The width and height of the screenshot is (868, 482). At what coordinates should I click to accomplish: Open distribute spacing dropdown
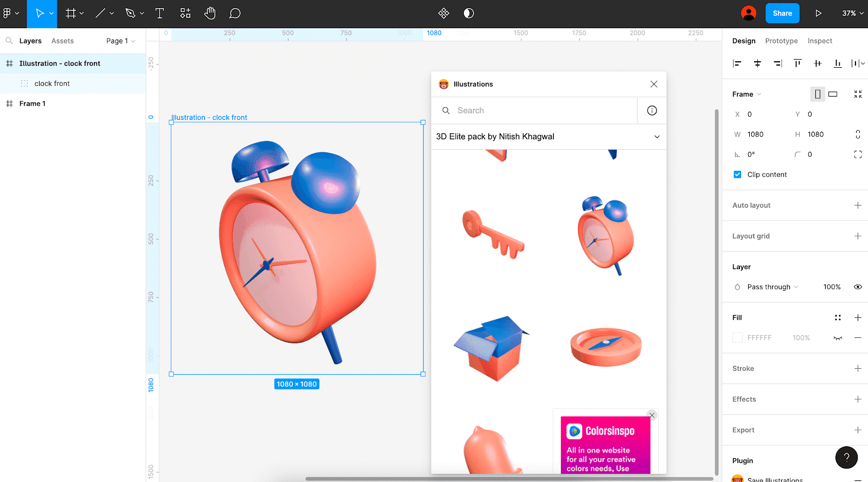858,63
